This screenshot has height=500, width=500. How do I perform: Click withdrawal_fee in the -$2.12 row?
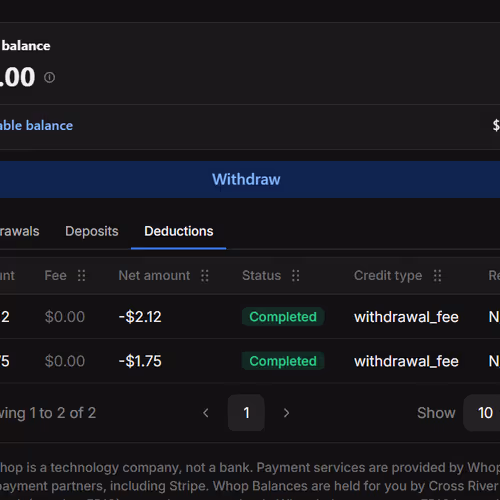(x=406, y=317)
